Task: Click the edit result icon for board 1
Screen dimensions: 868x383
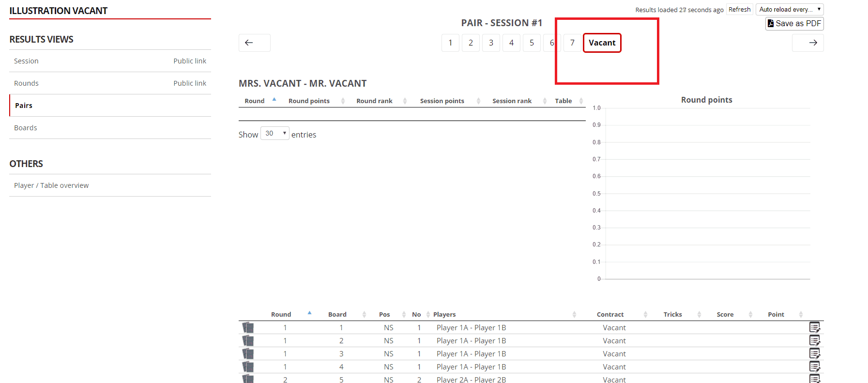Action: [x=814, y=328]
